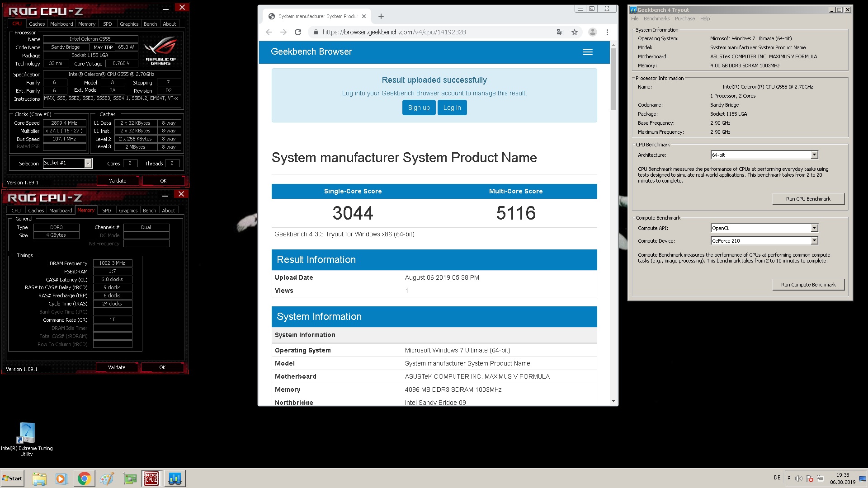Click Run CPU Benchmark button
Screen dimensions: 868x488
coord(808,199)
